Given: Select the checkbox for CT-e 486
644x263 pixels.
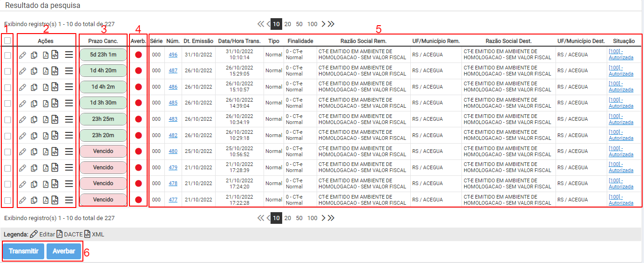Looking at the screenshot, I should (x=7, y=87).
